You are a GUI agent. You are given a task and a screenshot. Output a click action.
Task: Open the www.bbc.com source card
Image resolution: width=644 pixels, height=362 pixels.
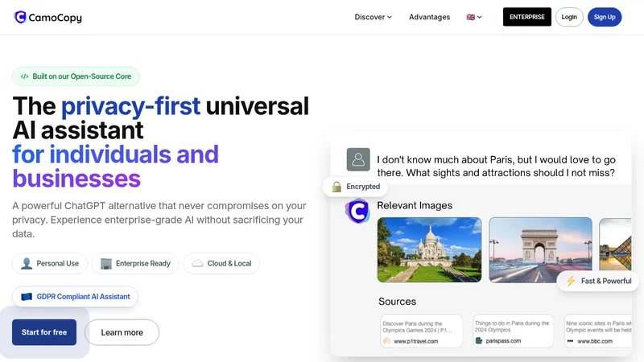click(598, 331)
